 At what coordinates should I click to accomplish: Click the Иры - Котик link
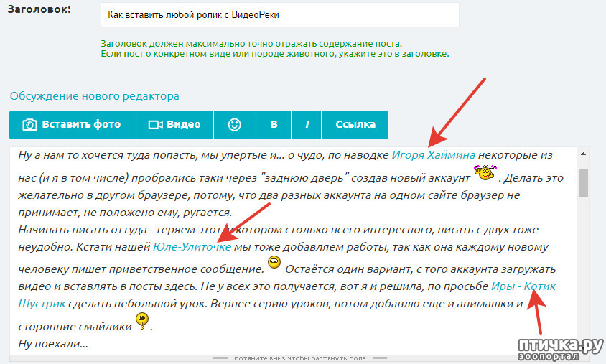[523, 286]
